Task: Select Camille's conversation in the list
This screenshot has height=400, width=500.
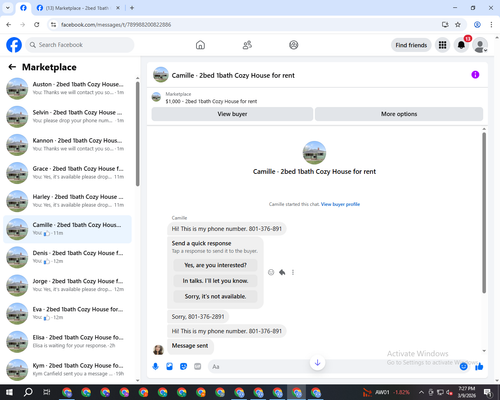Action: coord(67,229)
